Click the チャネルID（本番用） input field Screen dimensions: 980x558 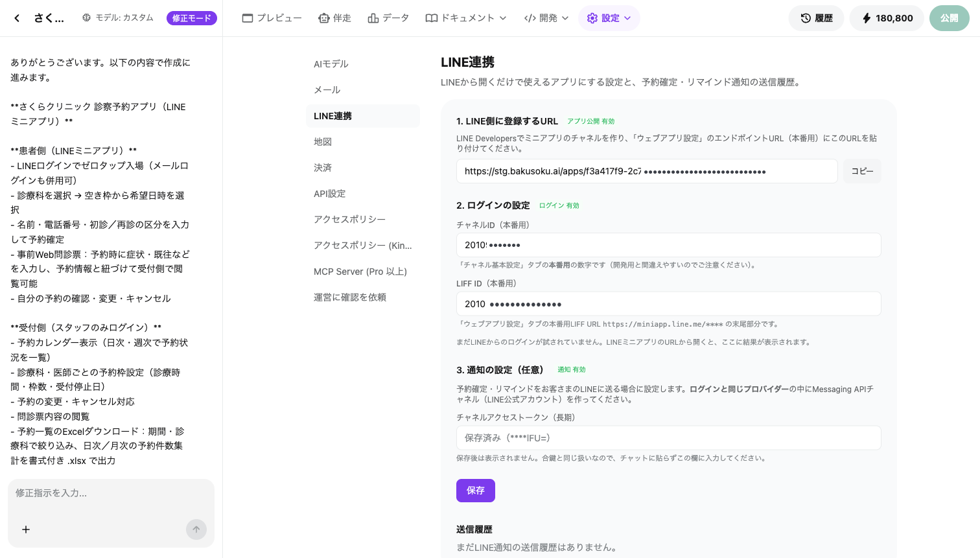(669, 245)
